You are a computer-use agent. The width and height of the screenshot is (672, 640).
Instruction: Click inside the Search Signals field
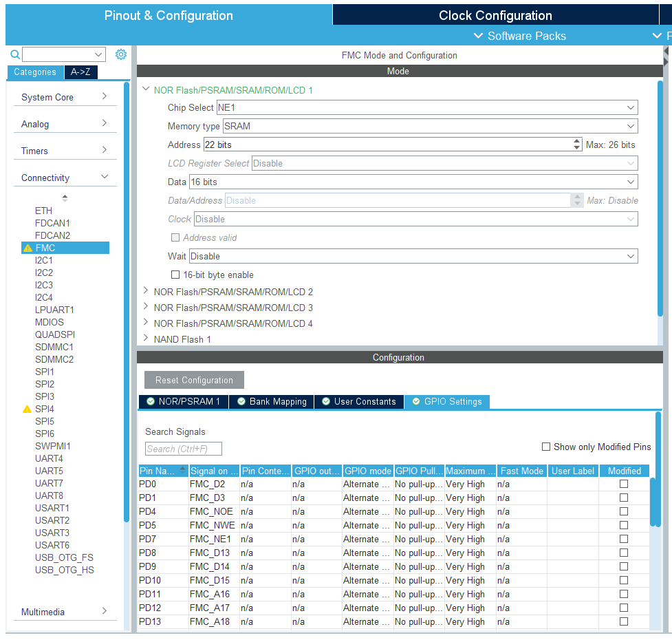182,448
